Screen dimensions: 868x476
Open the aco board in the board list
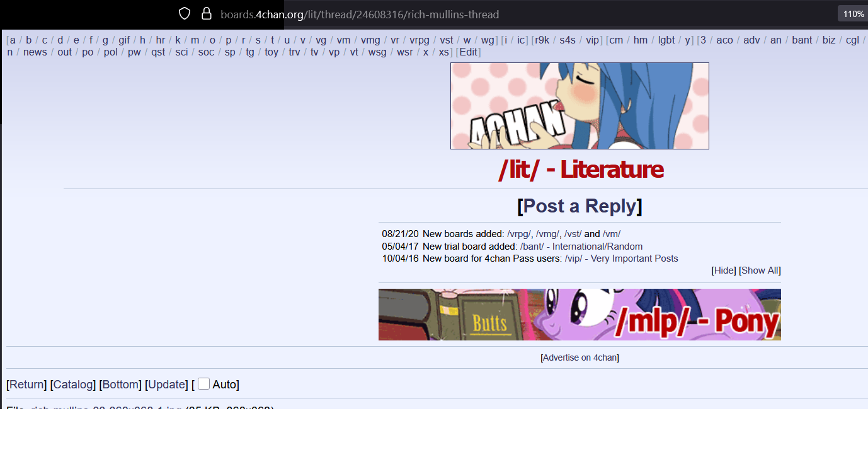click(725, 40)
